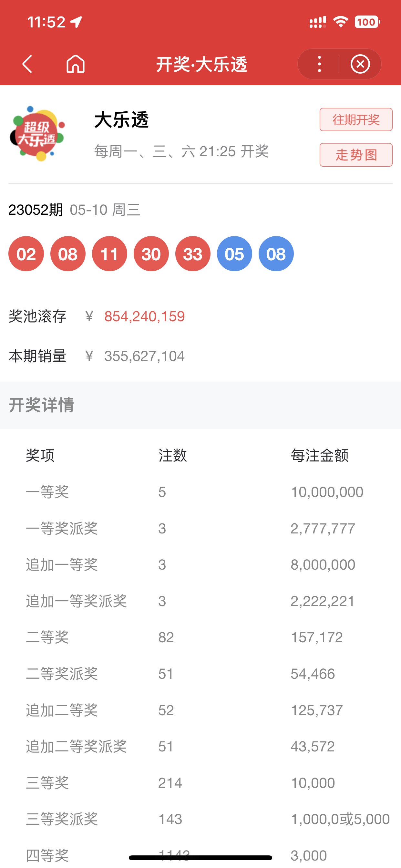401x868 pixels.
Task: Tap the 追加二等奖派奖 row label
Action: point(77,746)
